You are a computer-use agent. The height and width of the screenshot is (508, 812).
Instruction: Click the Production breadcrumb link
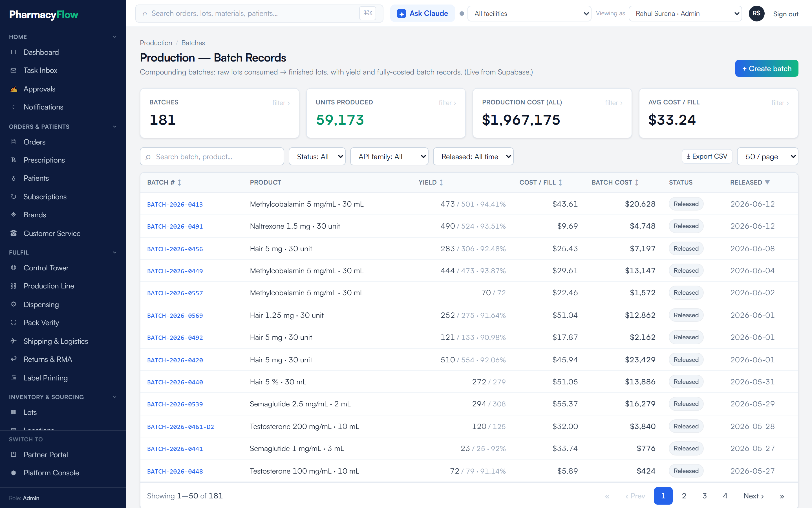[x=156, y=43]
